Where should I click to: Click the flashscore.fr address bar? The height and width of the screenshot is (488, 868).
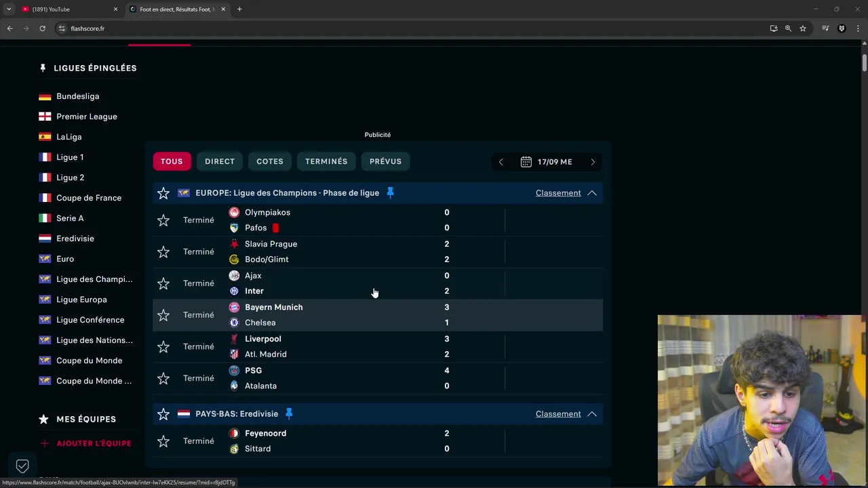click(407, 28)
